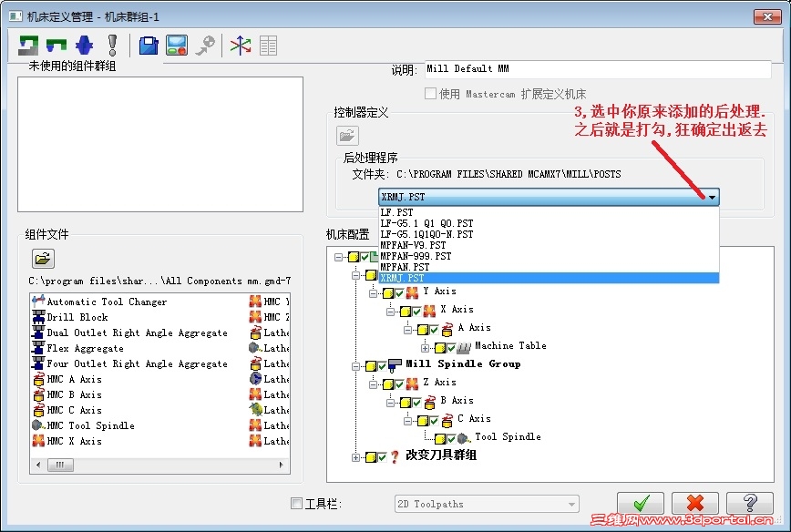
Task: Select LF.PST in the post list
Action: pyautogui.click(x=549, y=212)
